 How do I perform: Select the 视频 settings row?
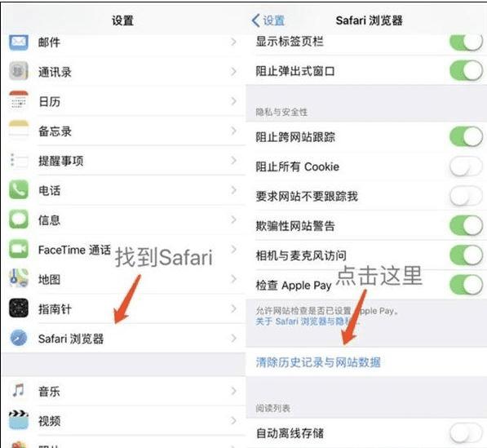pyautogui.click(x=124, y=421)
